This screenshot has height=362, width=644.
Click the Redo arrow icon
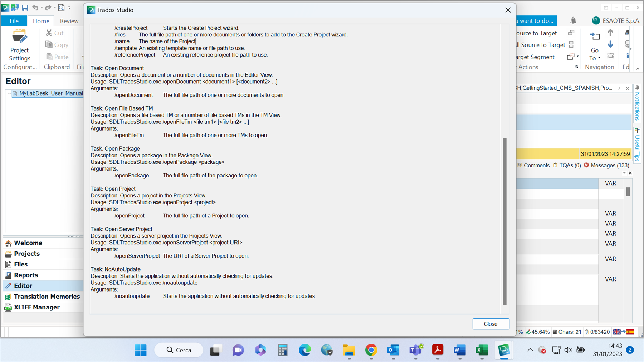pos(48,8)
